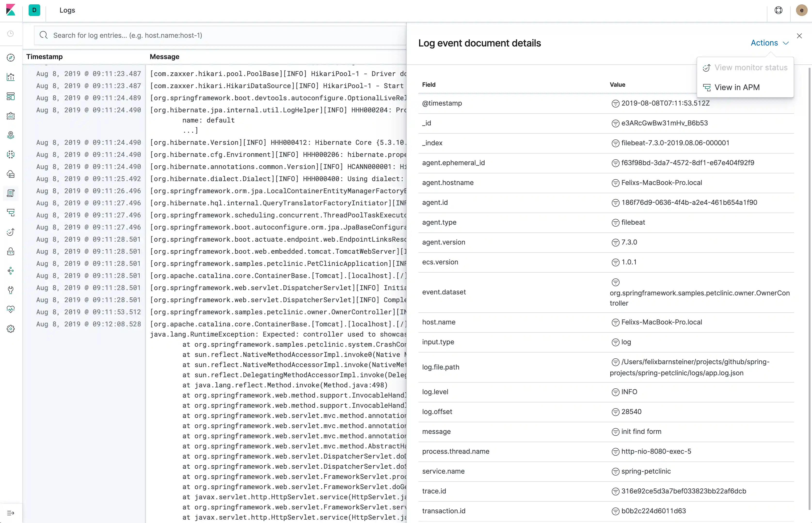This screenshot has width=812, height=523.
Task: Open the user profile avatar menu
Action: tap(802, 10)
